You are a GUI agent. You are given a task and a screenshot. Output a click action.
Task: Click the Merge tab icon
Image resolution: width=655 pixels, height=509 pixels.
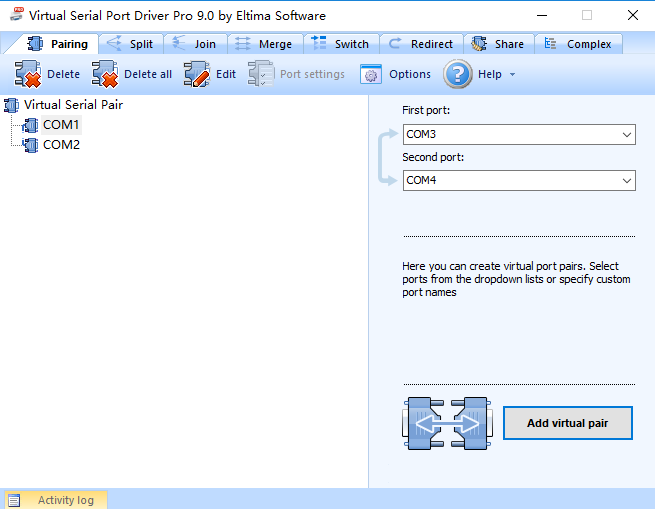[x=243, y=43]
